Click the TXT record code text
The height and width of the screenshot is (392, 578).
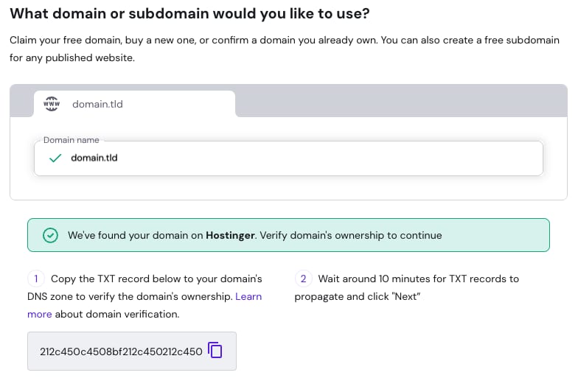coord(121,351)
